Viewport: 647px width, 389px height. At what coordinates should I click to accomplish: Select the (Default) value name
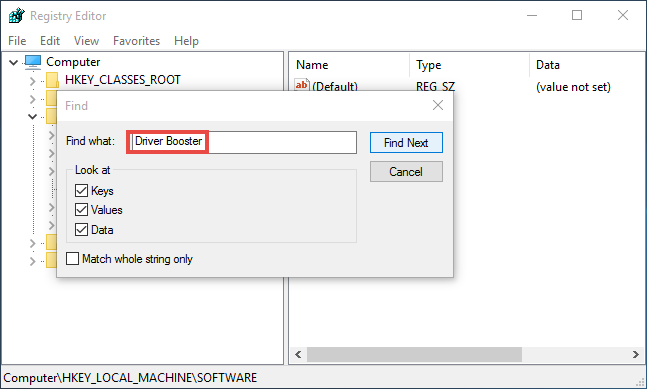pos(335,86)
